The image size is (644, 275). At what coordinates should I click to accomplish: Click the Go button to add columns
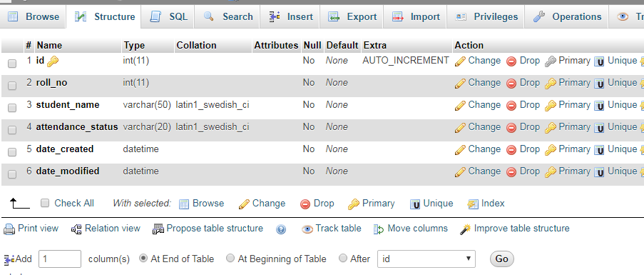point(501,259)
